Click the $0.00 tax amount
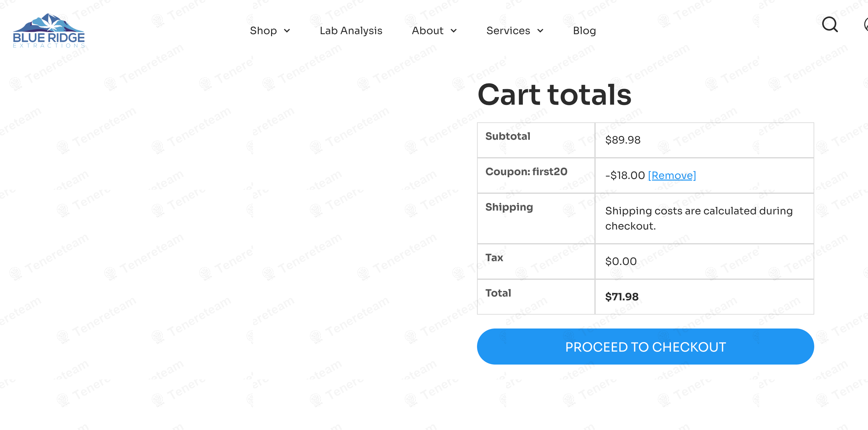Screen dimensions: 868x430 (x=621, y=261)
